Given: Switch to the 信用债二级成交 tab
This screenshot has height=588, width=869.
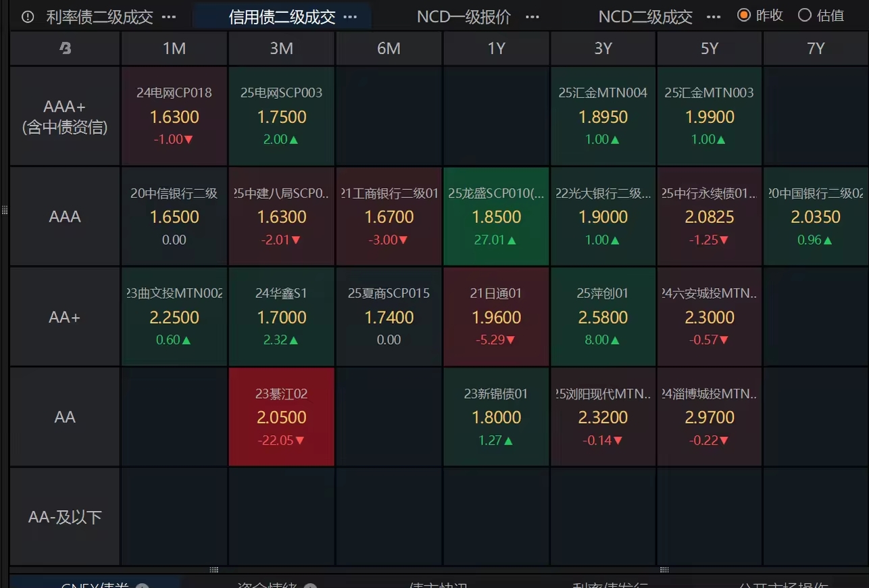Looking at the screenshot, I should point(282,17).
